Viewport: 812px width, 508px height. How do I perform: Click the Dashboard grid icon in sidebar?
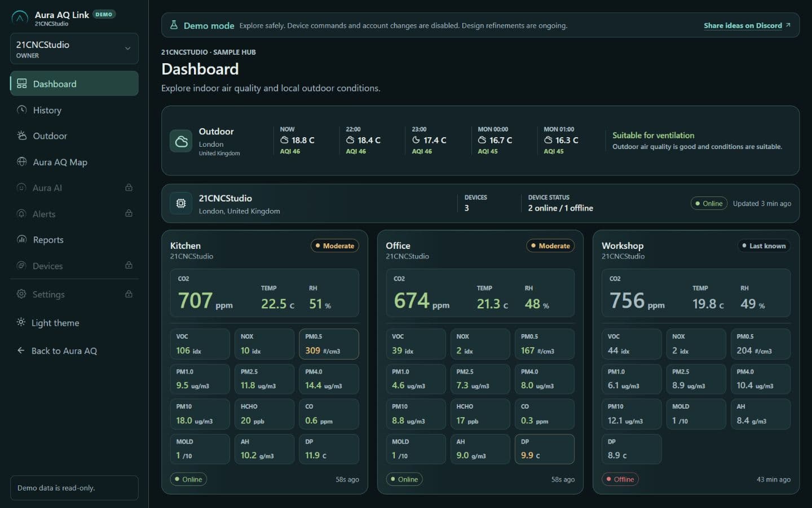(x=22, y=84)
